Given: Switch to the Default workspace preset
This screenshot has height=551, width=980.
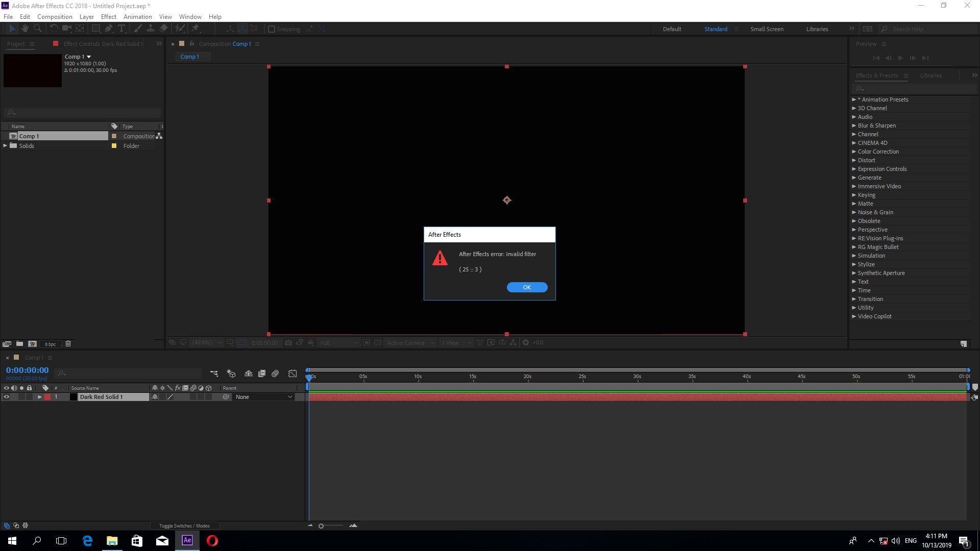Looking at the screenshot, I should click(x=671, y=29).
